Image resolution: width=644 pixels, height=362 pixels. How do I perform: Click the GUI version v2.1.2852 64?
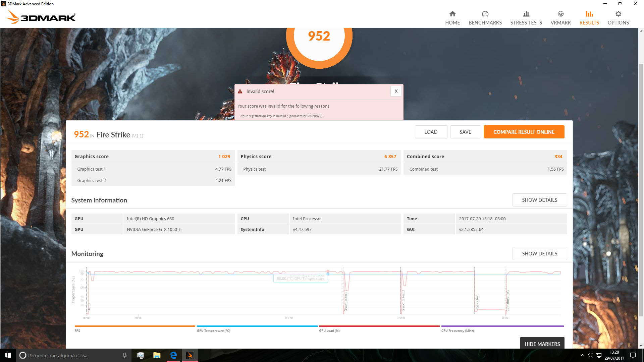pos(471,229)
